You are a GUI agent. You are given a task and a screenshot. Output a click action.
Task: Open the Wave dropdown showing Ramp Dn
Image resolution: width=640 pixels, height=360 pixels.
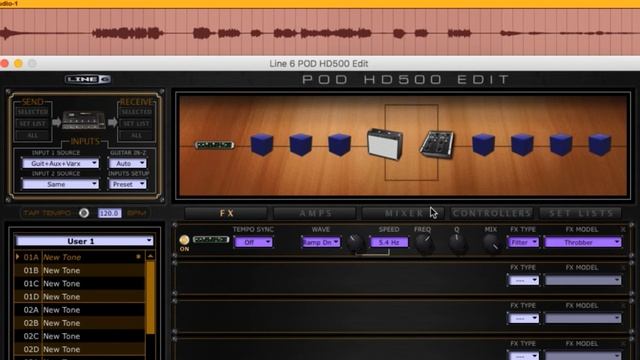click(320, 242)
